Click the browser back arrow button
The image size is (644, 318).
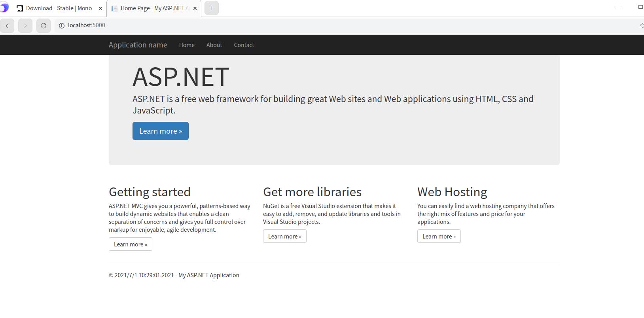pos(7,26)
